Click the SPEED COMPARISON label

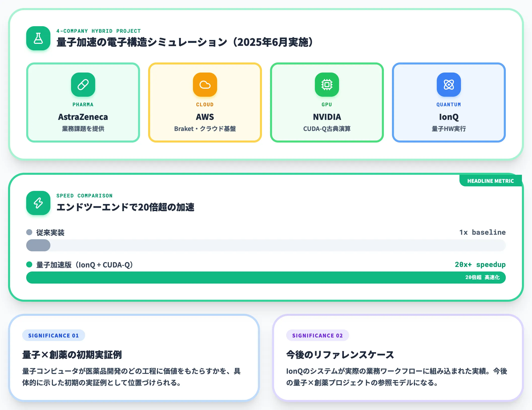tap(84, 196)
